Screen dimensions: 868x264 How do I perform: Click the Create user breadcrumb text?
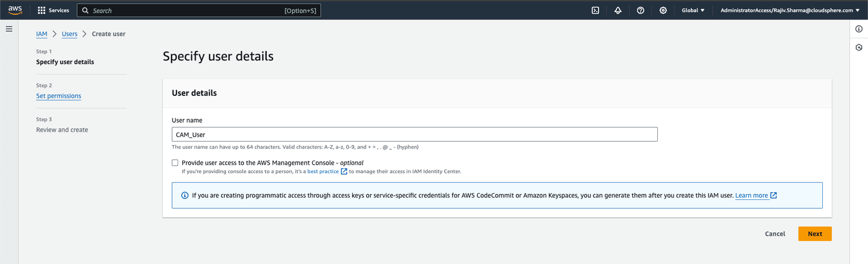[x=108, y=34]
